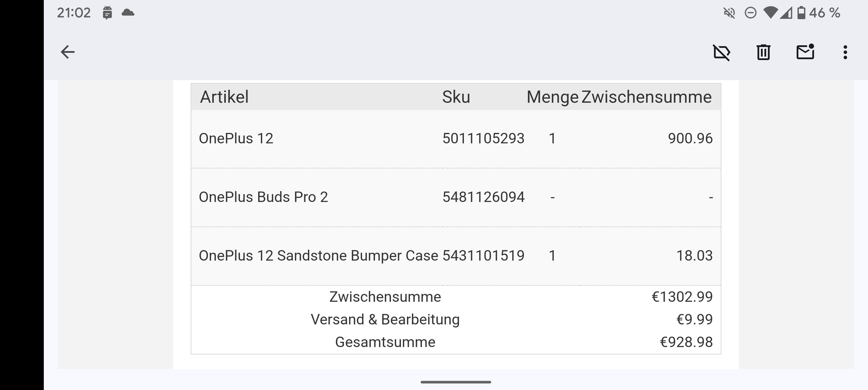868x390 pixels.
Task: Select the OnePlus 12 price 900.96
Action: 690,138
